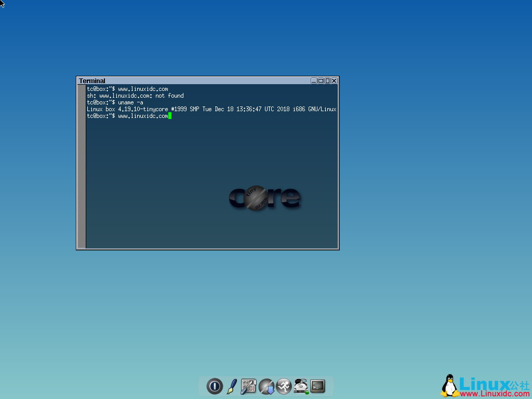Open the Control Panel mixer icon
Screen dimensions: 532x399
coord(248,386)
